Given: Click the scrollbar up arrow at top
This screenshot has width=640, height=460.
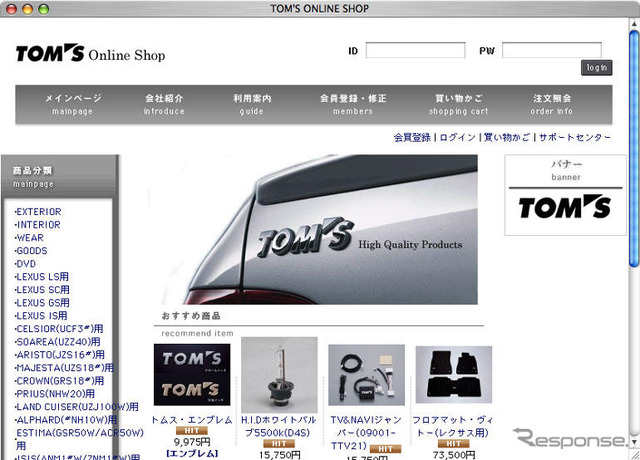Looking at the screenshot, I should pyautogui.click(x=633, y=24).
